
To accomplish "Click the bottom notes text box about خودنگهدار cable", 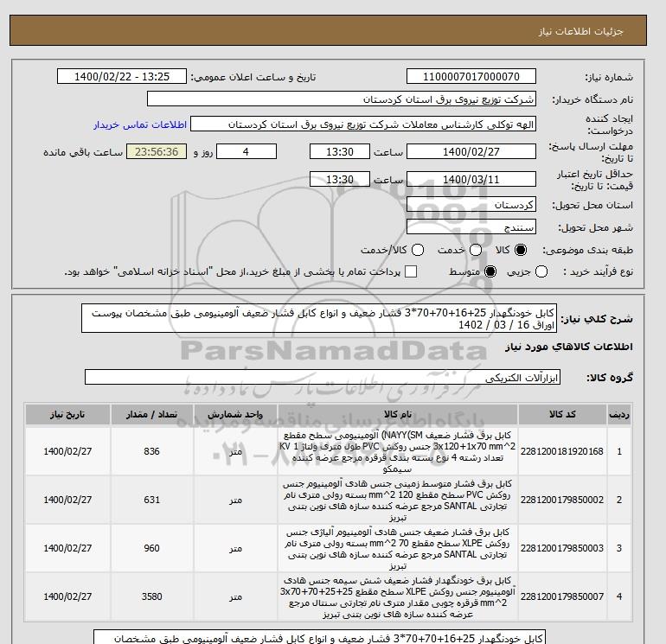I will [319, 637].
